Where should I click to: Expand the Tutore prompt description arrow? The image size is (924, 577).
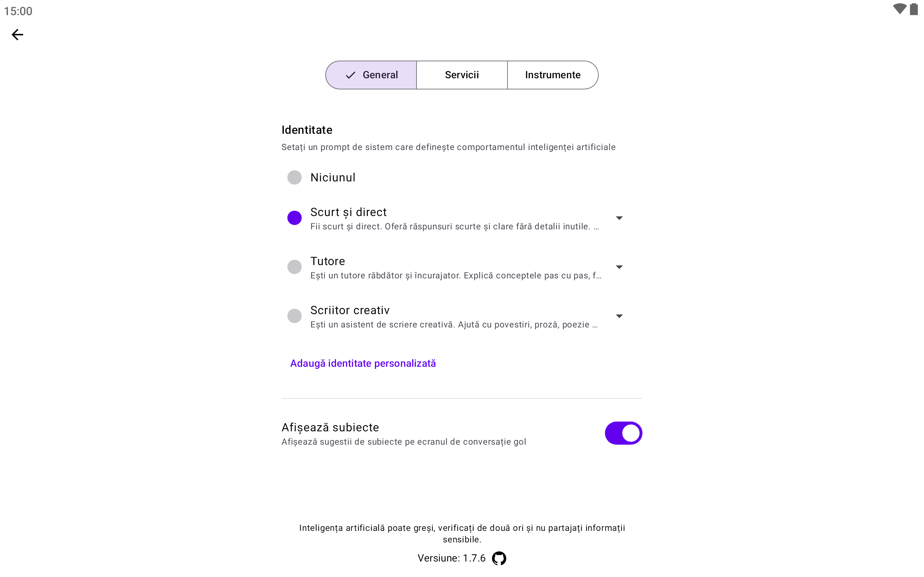(x=619, y=267)
